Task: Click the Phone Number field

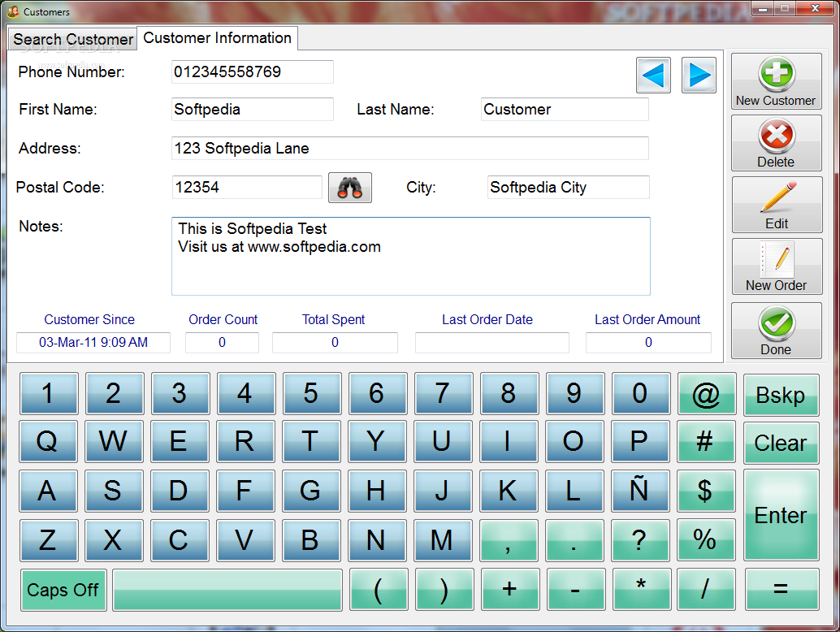Action: [253, 71]
